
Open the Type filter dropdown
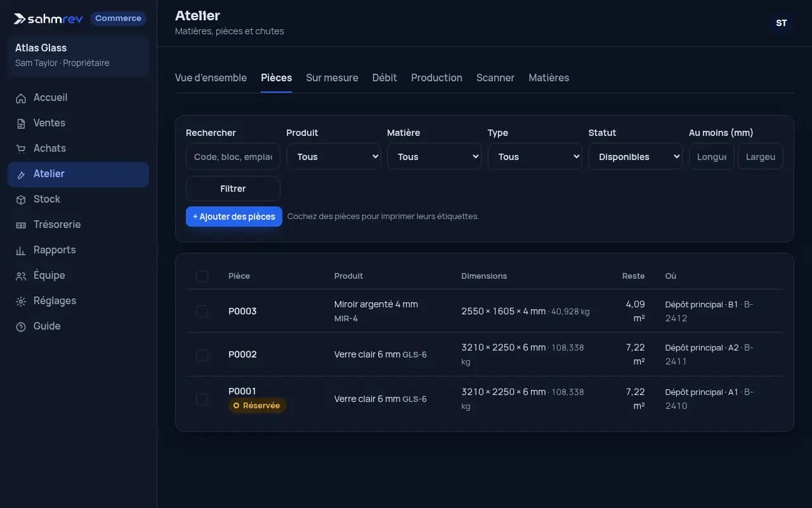point(535,157)
